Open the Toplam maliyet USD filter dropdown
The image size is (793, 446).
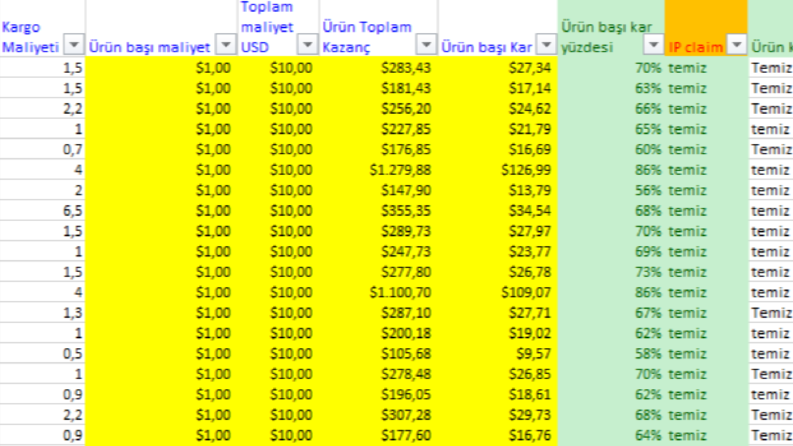307,46
